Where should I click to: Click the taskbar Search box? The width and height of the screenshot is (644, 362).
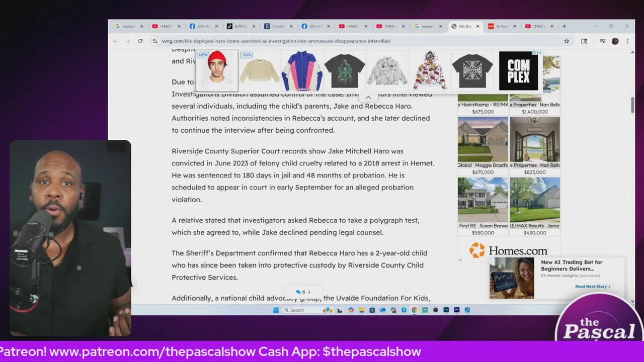[x=308, y=310]
